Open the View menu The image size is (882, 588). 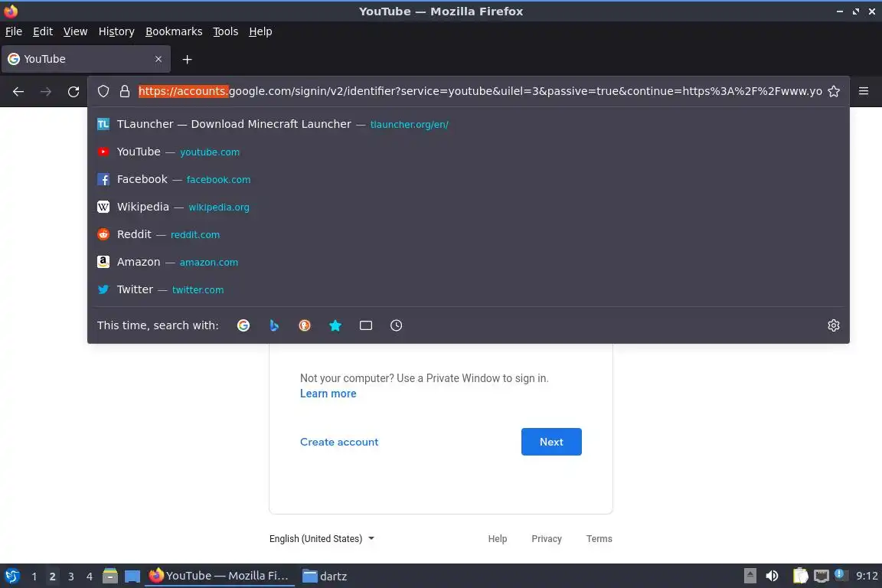[75, 31]
